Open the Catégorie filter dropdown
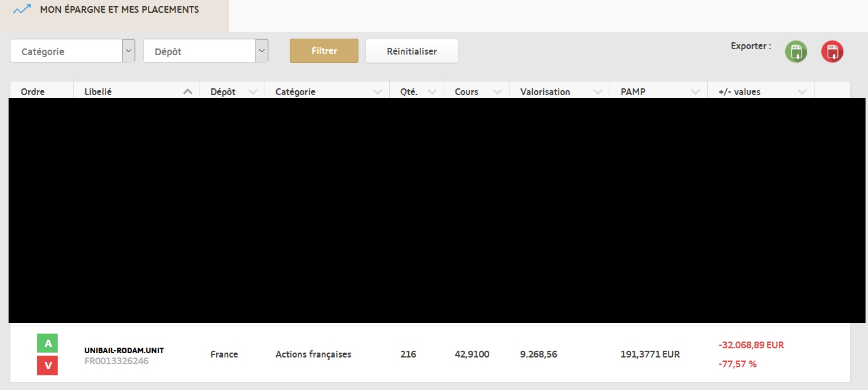The height and width of the screenshot is (390, 868). tap(72, 51)
